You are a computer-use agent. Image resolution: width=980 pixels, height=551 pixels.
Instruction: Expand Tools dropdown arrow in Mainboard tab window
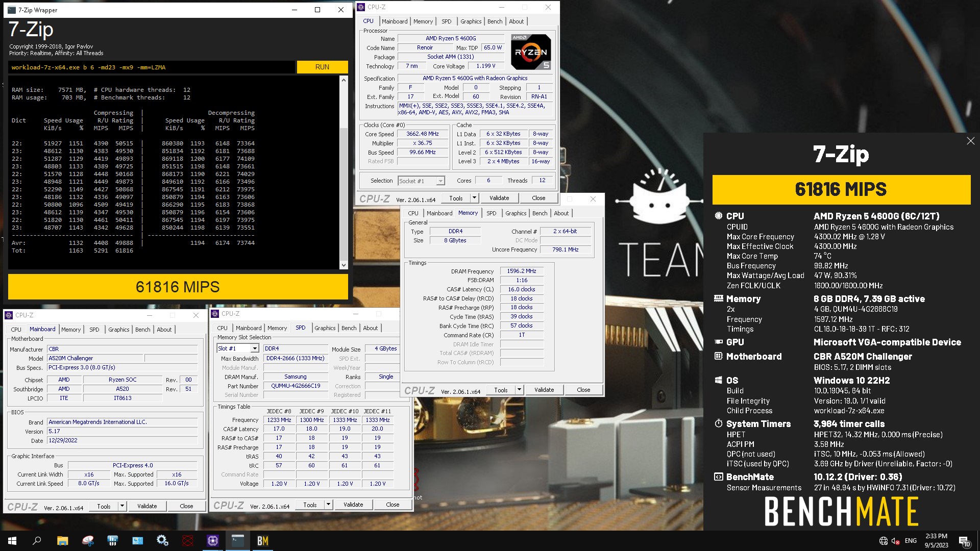click(122, 506)
